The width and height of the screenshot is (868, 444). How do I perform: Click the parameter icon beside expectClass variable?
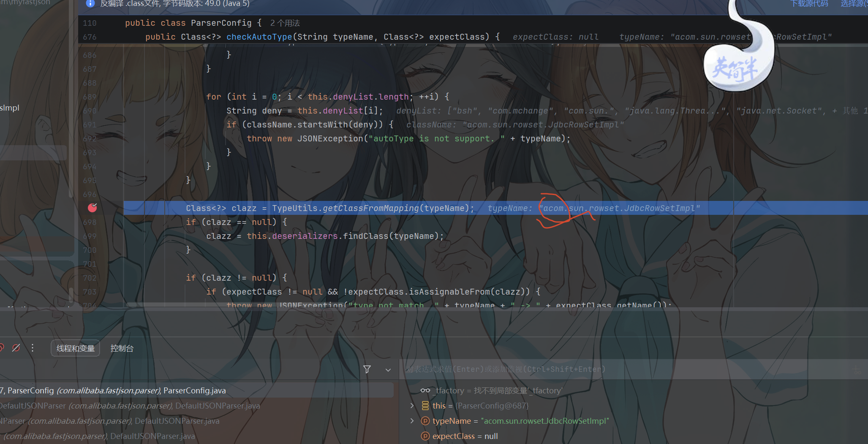pyautogui.click(x=425, y=436)
